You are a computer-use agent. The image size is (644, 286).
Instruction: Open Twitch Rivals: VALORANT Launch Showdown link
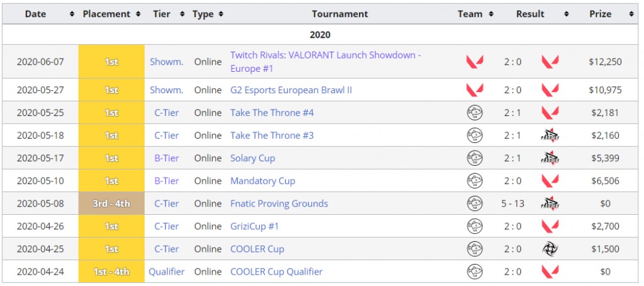coord(325,62)
